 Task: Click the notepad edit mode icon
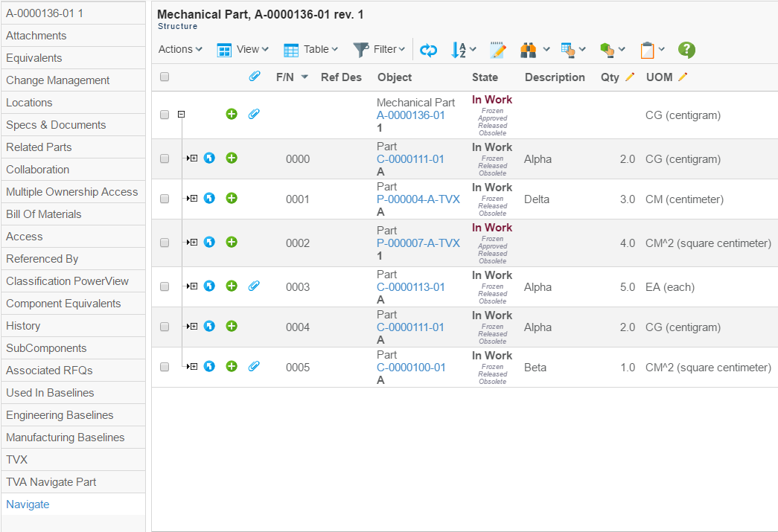[x=497, y=50]
